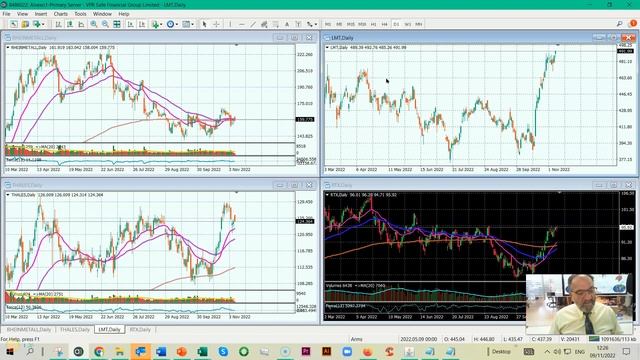Expand the Periods dropdown arrow
Screen dimensions: 640x360
[177, 24]
